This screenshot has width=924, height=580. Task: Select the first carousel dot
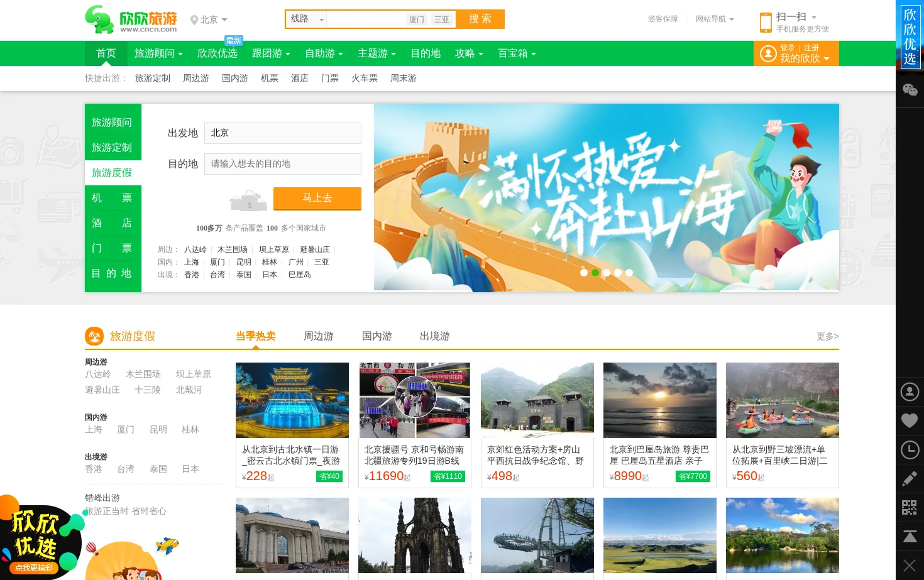pos(584,273)
